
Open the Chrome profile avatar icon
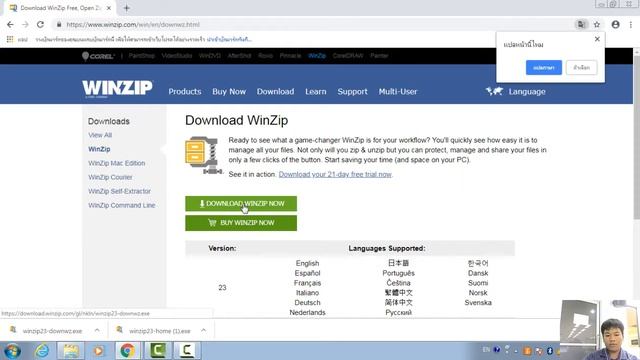(x=616, y=24)
